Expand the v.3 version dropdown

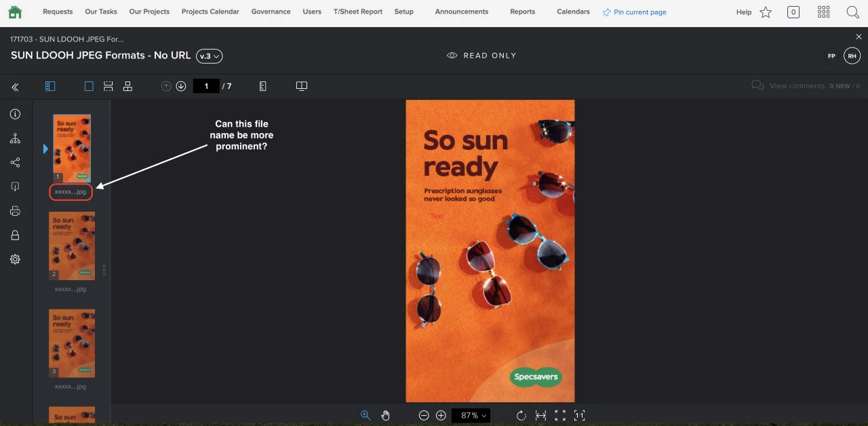(210, 56)
